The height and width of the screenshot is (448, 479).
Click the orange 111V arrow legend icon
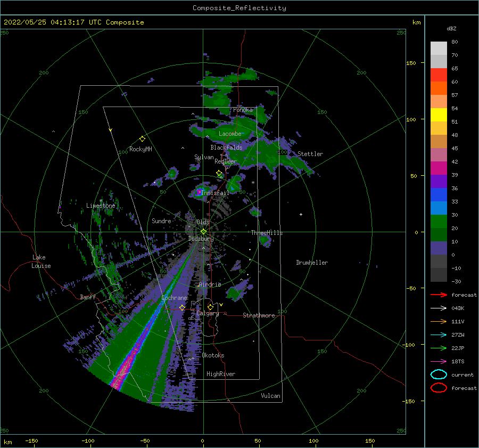click(439, 321)
